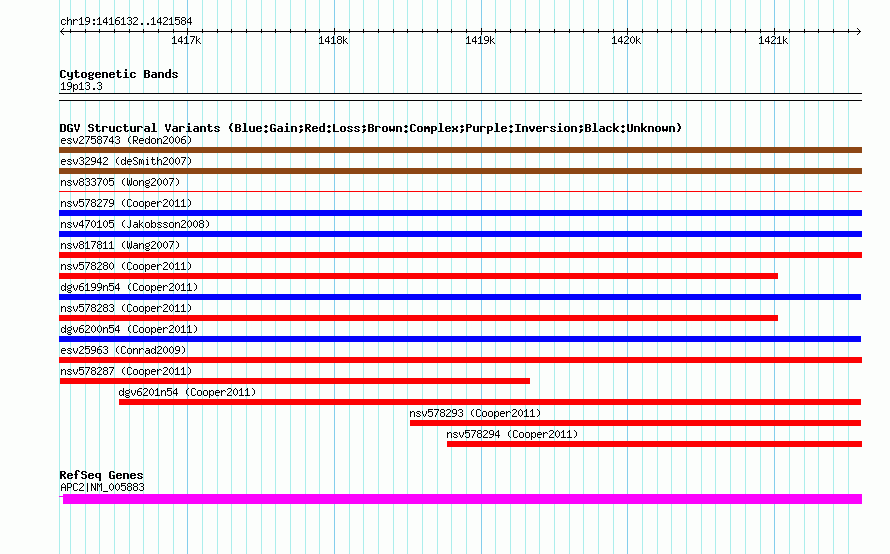Click the 1419k ruler tick label
Screen dimensions: 890x554
(x=480, y=40)
